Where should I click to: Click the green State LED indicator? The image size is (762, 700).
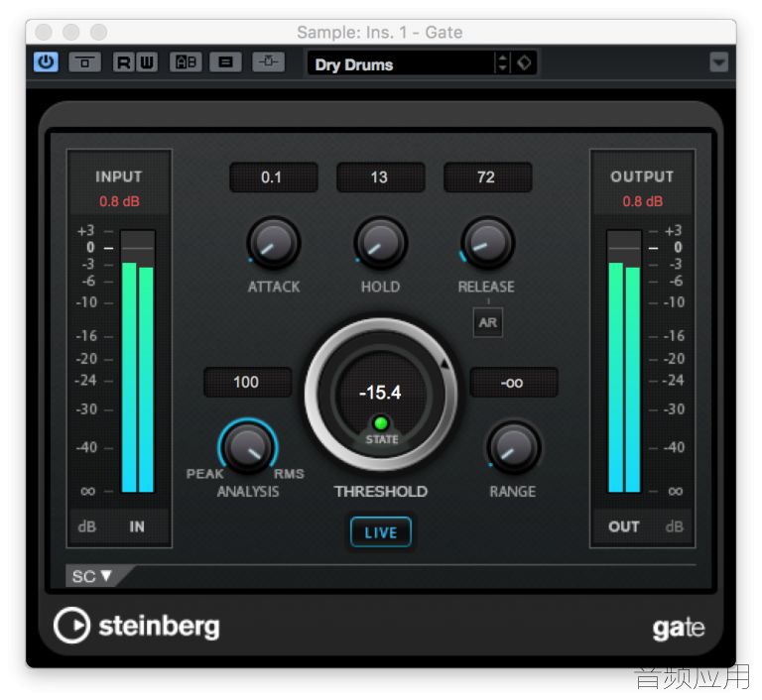click(x=381, y=423)
